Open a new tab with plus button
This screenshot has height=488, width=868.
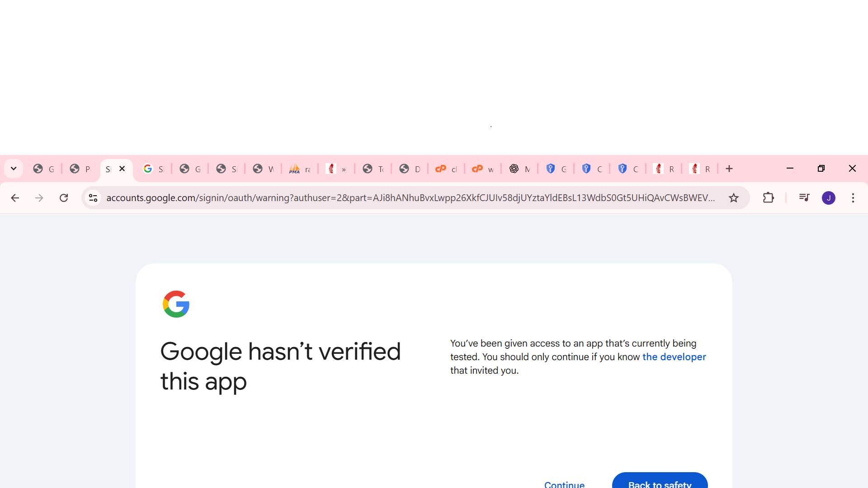click(x=729, y=169)
